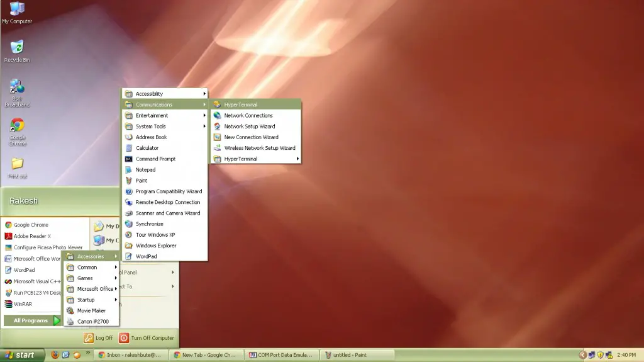Screen dimensions: 644x362
Task: Click the security shield icon in system tray
Action: 600,355
